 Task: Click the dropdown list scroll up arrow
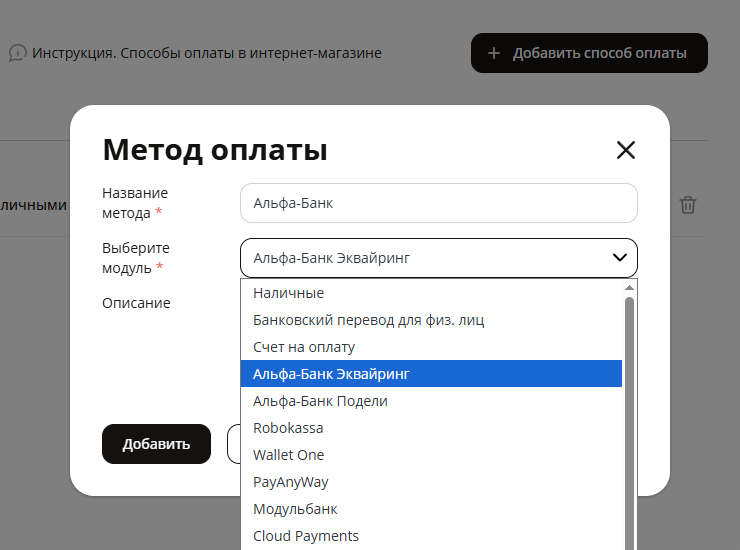point(629,288)
